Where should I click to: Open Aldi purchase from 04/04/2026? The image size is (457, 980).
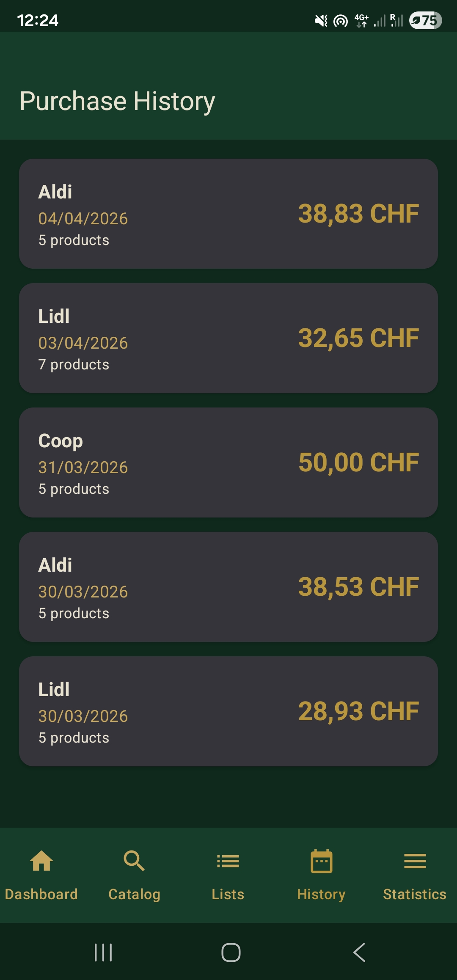[x=228, y=214]
